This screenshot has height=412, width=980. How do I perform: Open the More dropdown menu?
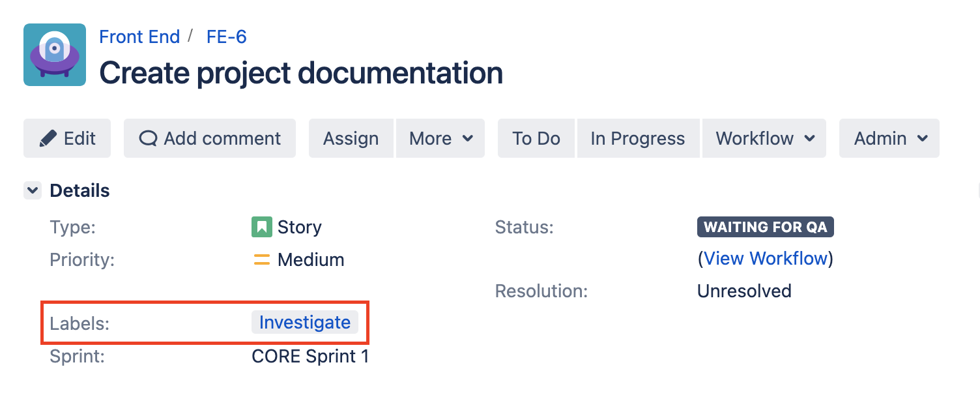[440, 138]
